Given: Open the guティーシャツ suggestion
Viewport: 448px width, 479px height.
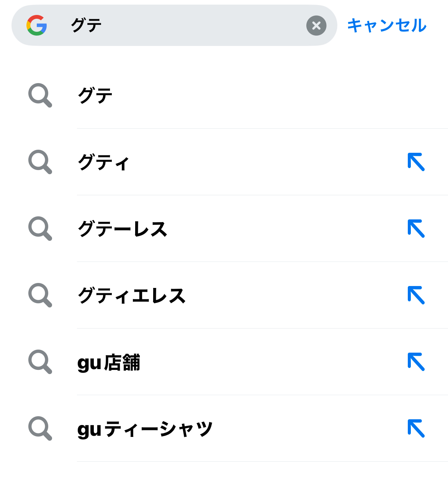Looking at the screenshot, I should (x=224, y=428).
